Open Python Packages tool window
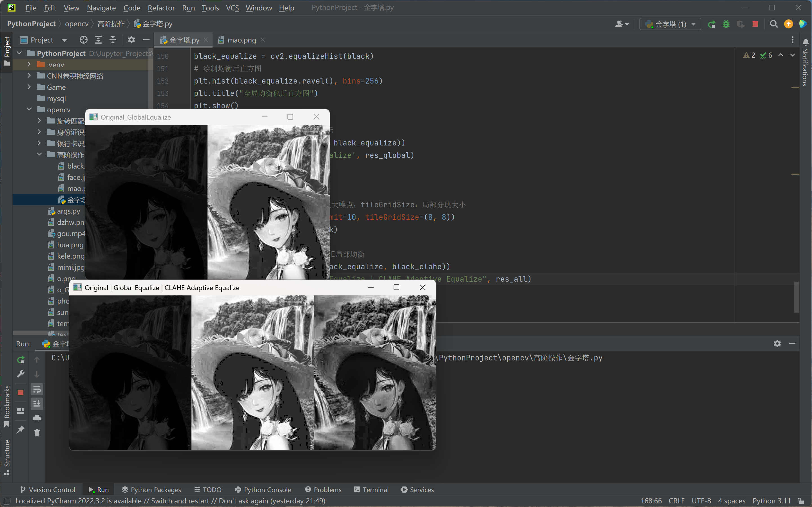 tap(151, 490)
